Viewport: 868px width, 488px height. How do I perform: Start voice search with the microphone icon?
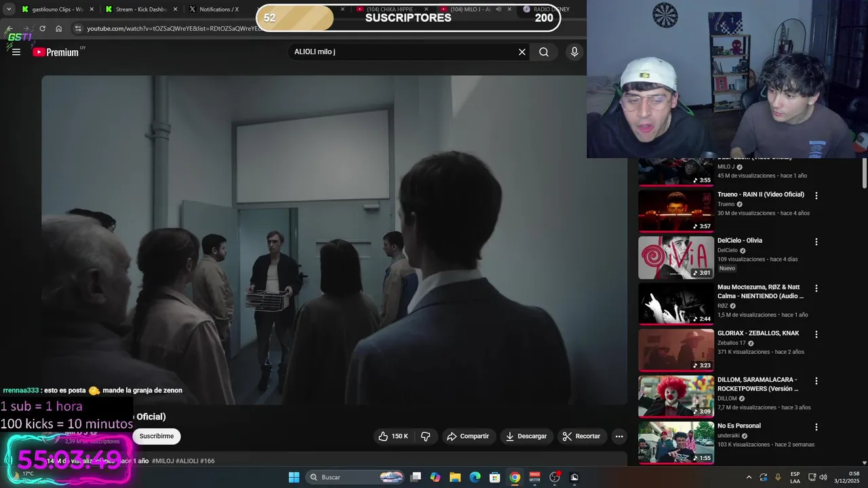(x=574, y=52)
